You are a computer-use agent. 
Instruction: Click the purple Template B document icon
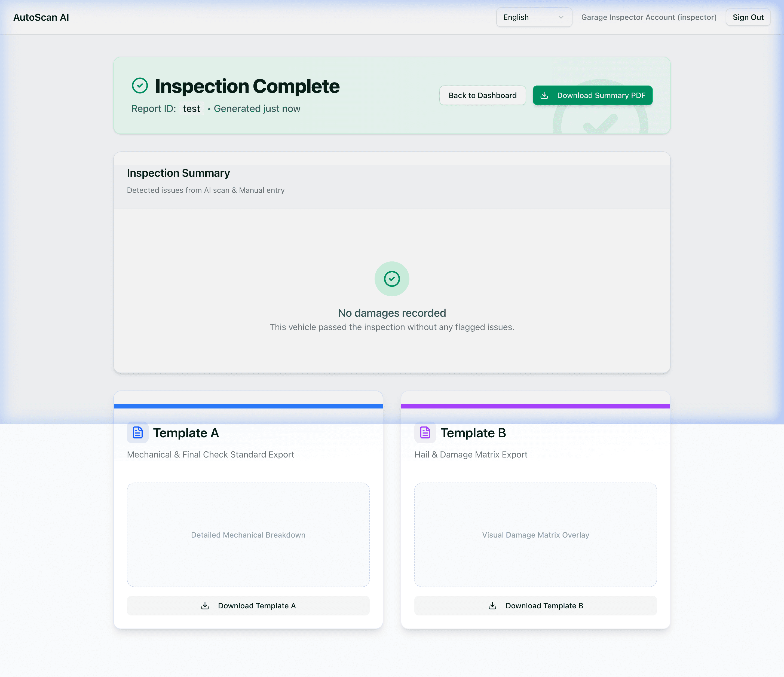[425, 432]
